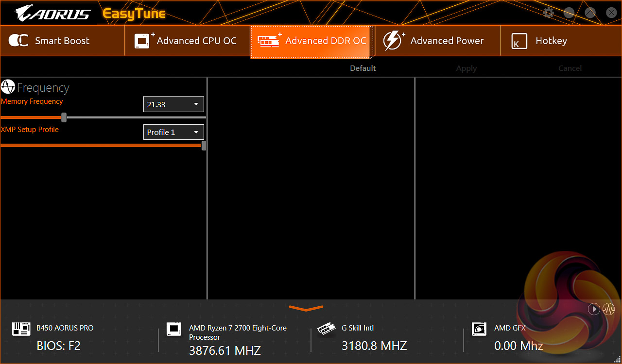
Task: Collapse the info bar with the orange chevron
Action: 306,308
